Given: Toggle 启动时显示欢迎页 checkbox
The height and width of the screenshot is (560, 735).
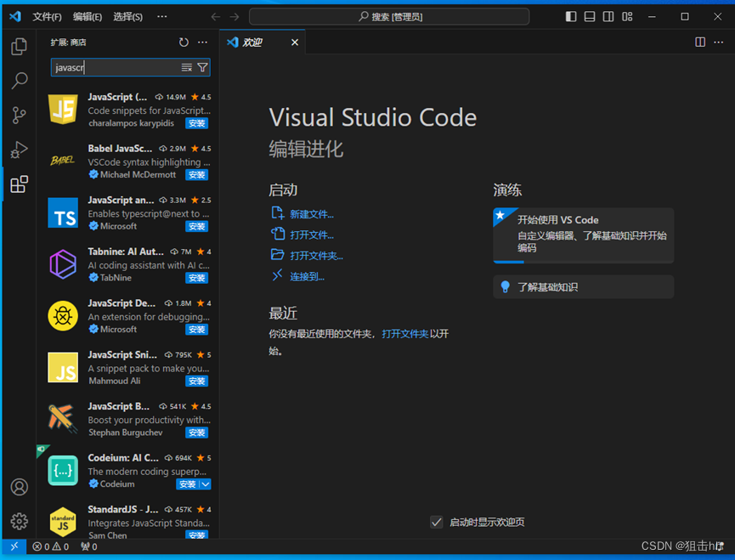Looking at the screenshot, I should pos(437,522).
